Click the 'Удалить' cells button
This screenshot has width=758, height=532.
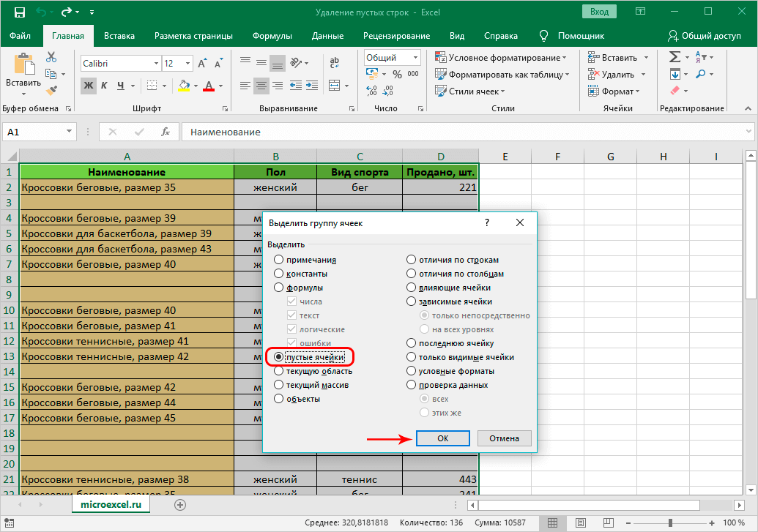click(612, 75)
